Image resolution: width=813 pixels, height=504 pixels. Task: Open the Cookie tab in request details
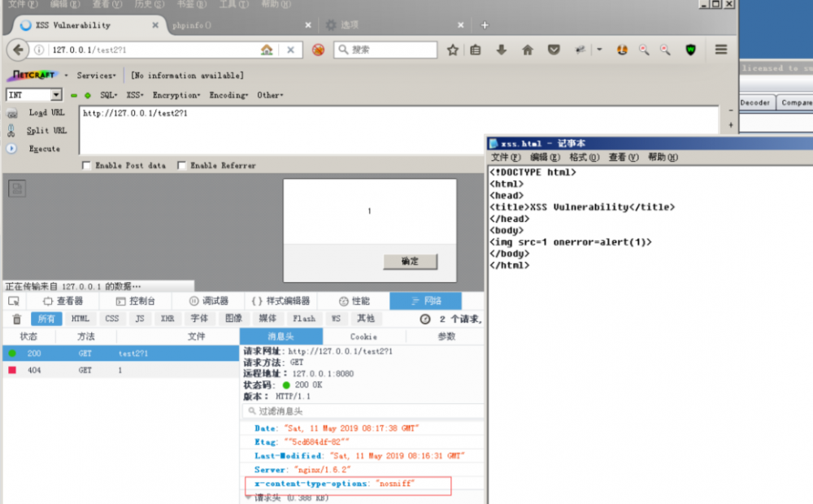point(363,337)
